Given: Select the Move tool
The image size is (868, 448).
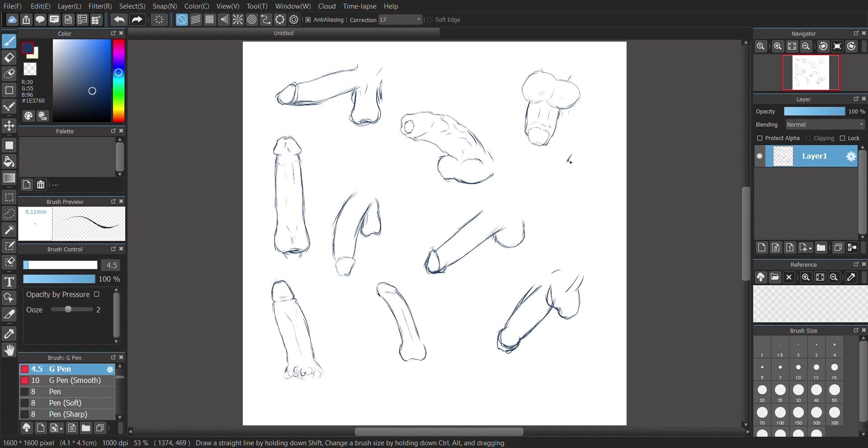Looking at the screenshot, I should pos(9,126).
